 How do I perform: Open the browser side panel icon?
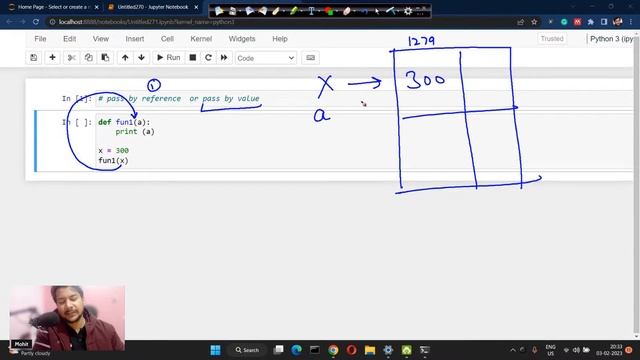point(604,22)
